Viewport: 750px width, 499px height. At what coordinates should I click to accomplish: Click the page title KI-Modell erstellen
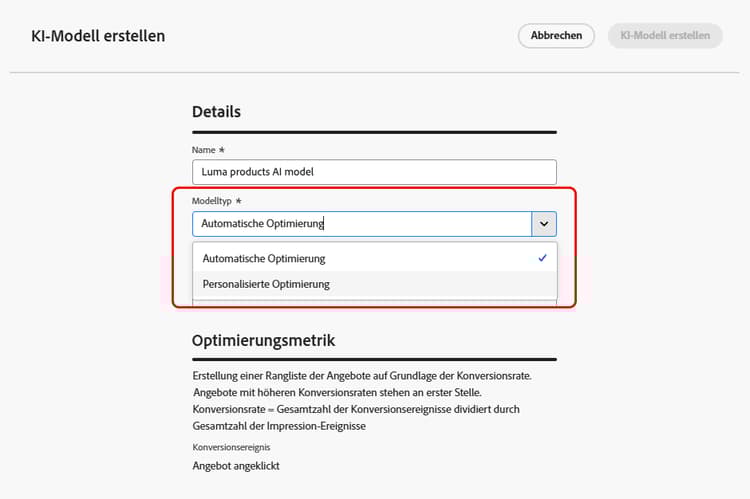(x=98, y=36)
